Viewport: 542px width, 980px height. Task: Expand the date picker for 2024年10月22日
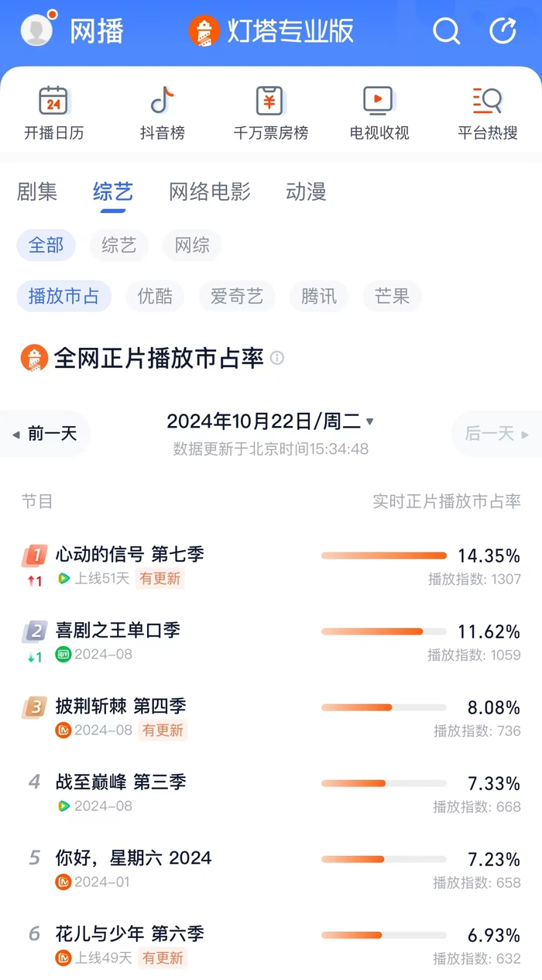(269, 421)
